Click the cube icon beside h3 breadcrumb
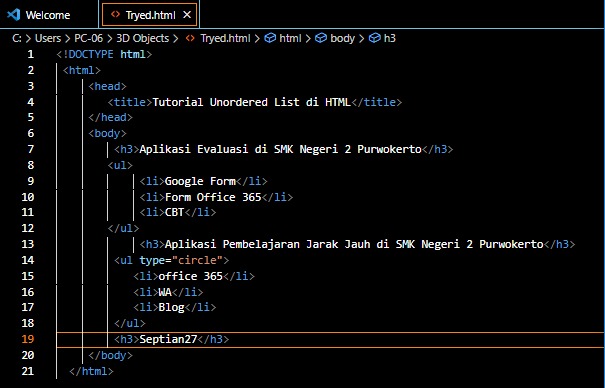 point(375,38)
